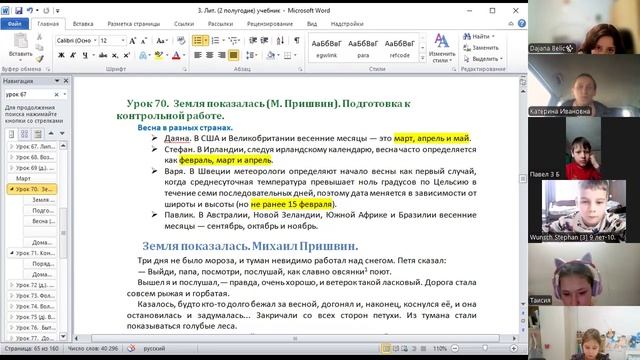Screen dimensions: 640x360
Task: Expand the styles gallery More arrow
Action: coord(422,58)
